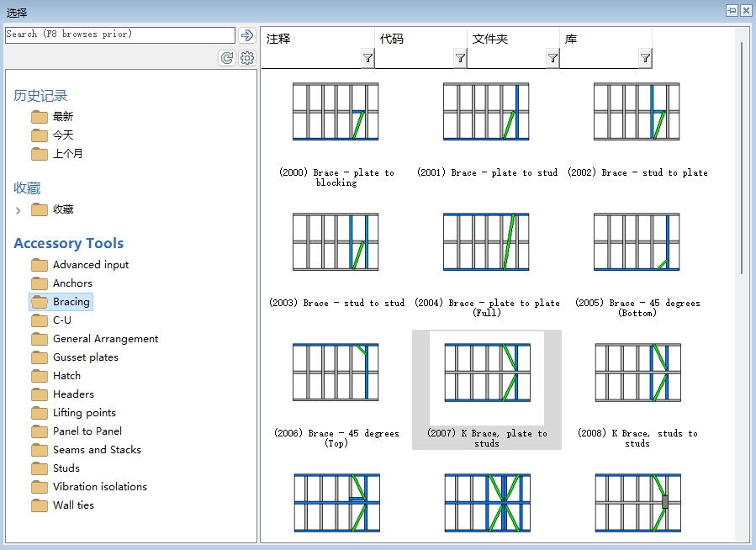
Task: Open the Headers folder
Action: pyautogui.click(x=63, y=394)
